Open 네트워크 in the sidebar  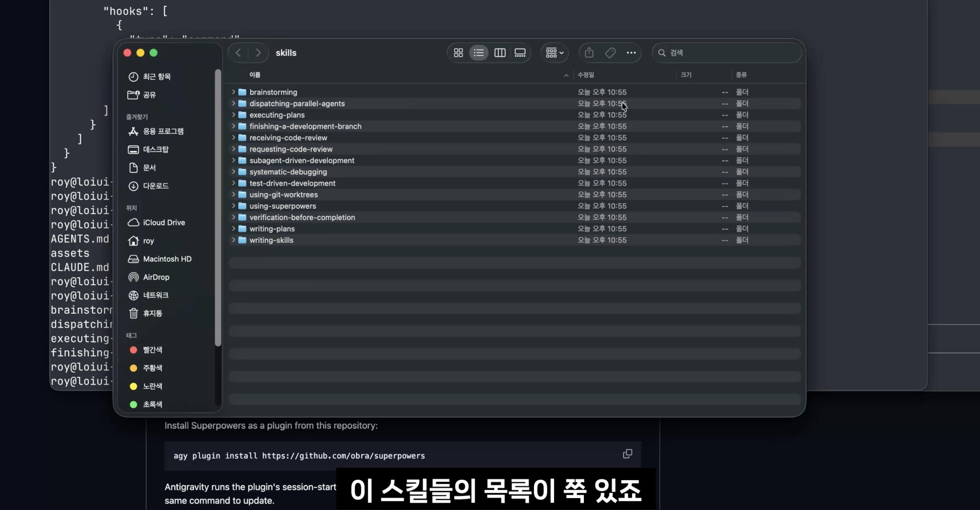click(x=148, y=295)
